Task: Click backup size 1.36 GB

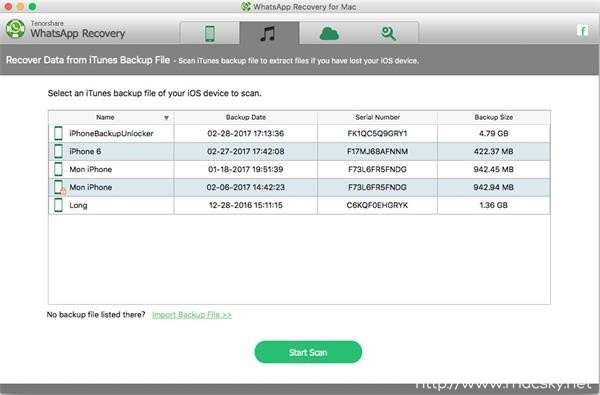Action: click(x=494, y=205)
